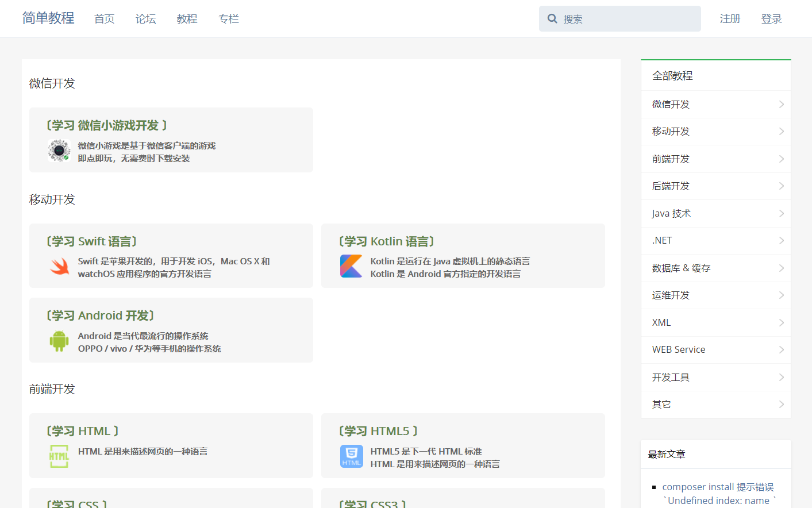Expand the 开发工具 sidebar chevron
Viewport: 812px width, 508px height.
782,377
